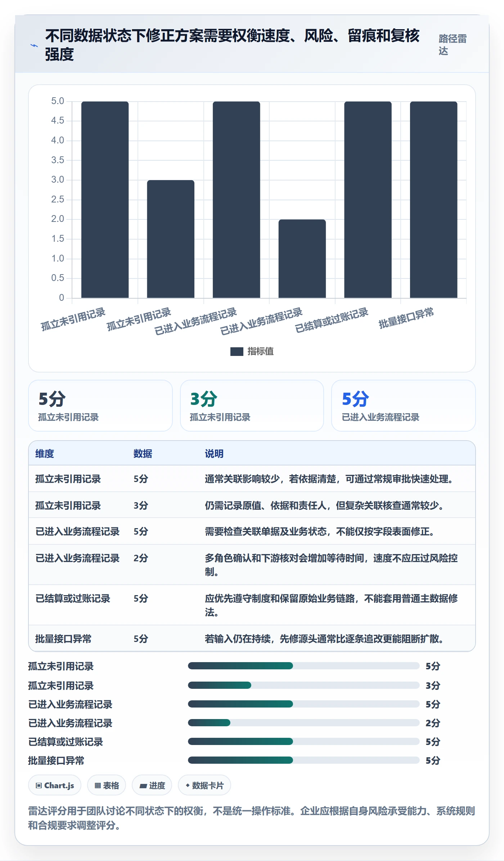This screenshot has width=504, height=861.
Task: Open the green 3分 孤立未引用记录 data card
Action: [x=252, y=406]
